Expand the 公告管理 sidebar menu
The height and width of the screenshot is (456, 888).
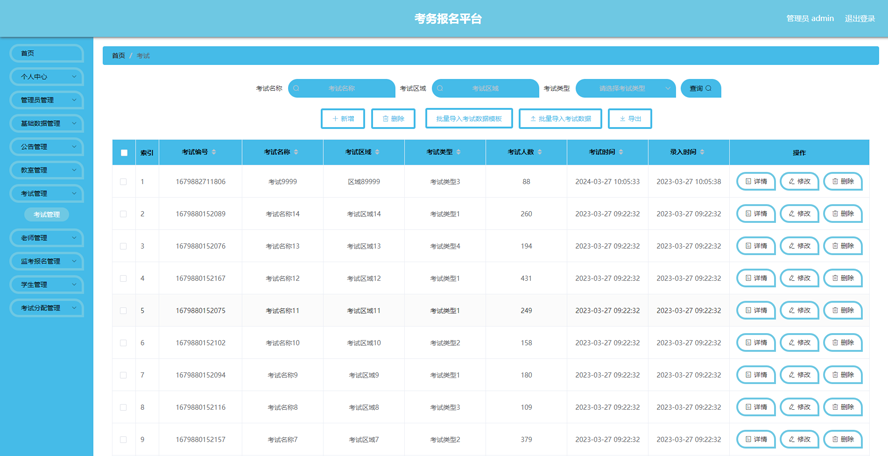tap(46, 147)
